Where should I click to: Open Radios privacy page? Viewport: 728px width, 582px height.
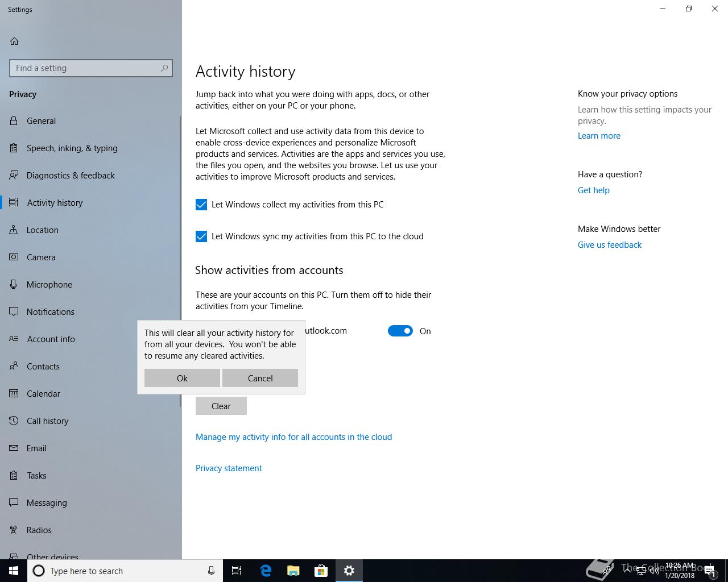click(90, 530)
